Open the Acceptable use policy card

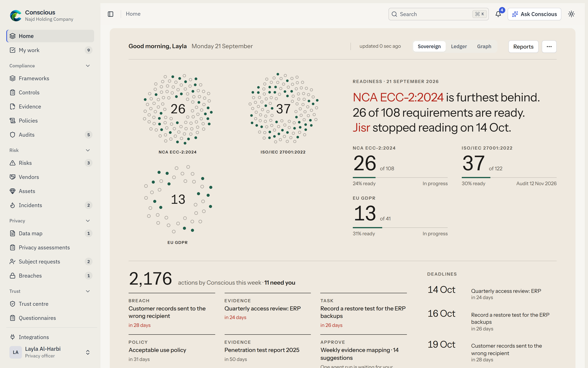pyautogui.click(x=171, y=351)
